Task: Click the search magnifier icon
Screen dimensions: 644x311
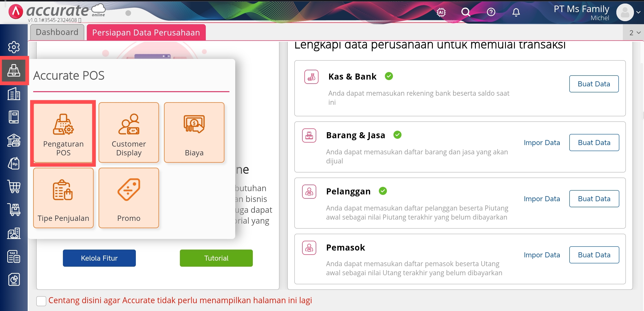Action: 466,12
